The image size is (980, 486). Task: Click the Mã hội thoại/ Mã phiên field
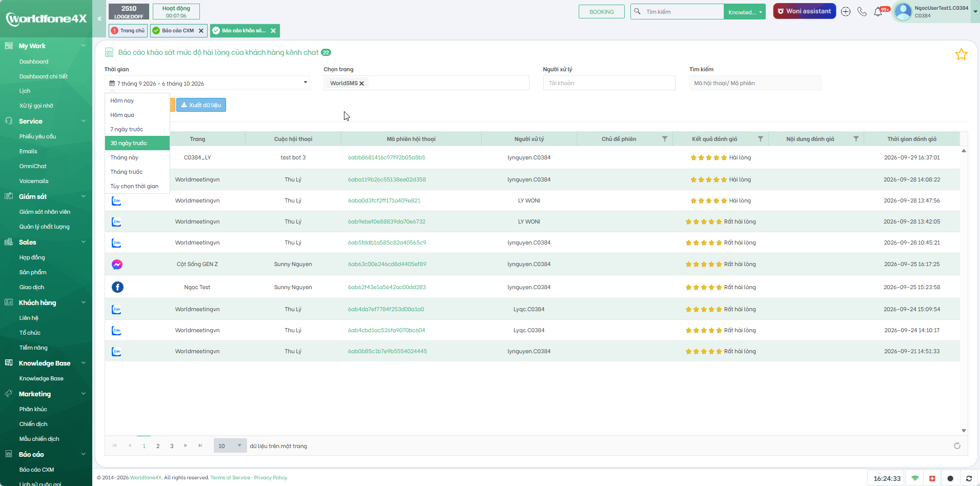[755, 83]
